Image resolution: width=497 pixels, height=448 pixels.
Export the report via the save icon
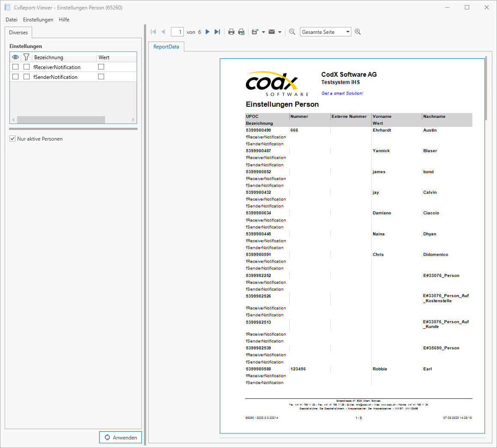[254, 31]
